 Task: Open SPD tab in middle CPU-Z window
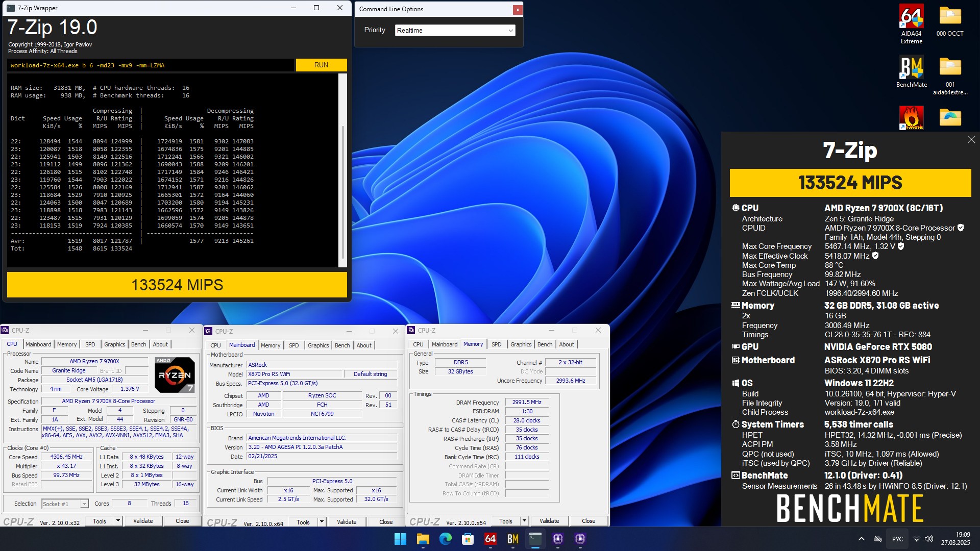tap(294, 345)
